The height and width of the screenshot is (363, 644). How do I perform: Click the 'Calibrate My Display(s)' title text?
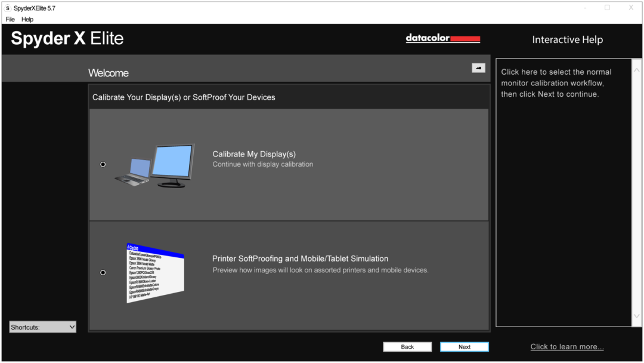[254, 154]
